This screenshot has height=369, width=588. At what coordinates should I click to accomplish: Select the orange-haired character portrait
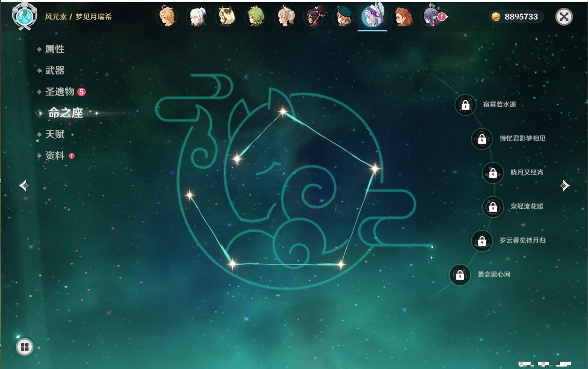pos(403,17)
